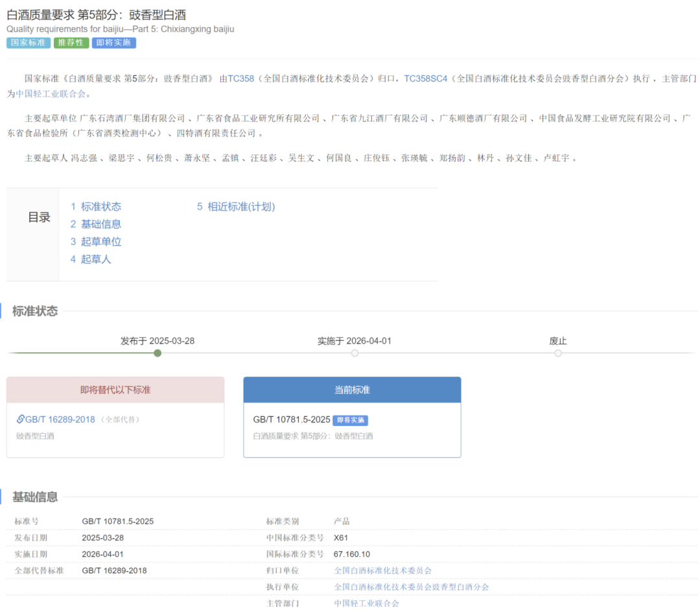Click the green 推荐性 badge
The width and height of the screenshot is (700, 610).
(71, 43)
